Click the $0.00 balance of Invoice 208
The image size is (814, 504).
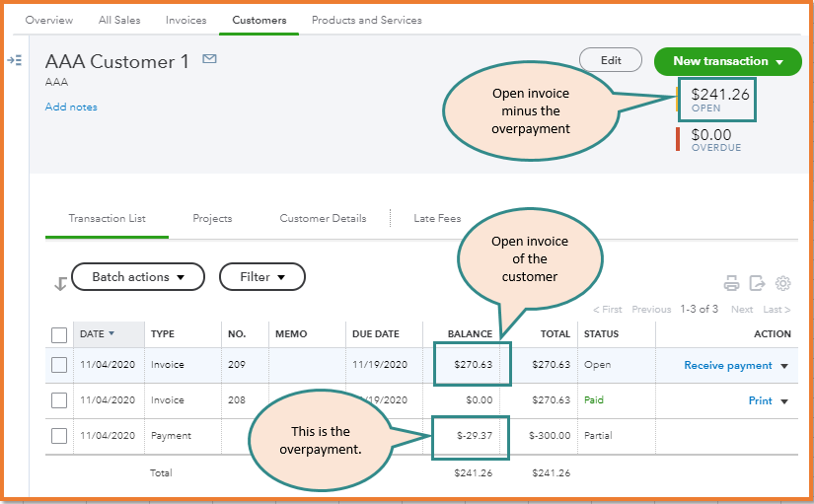click(x=479, y=400)
